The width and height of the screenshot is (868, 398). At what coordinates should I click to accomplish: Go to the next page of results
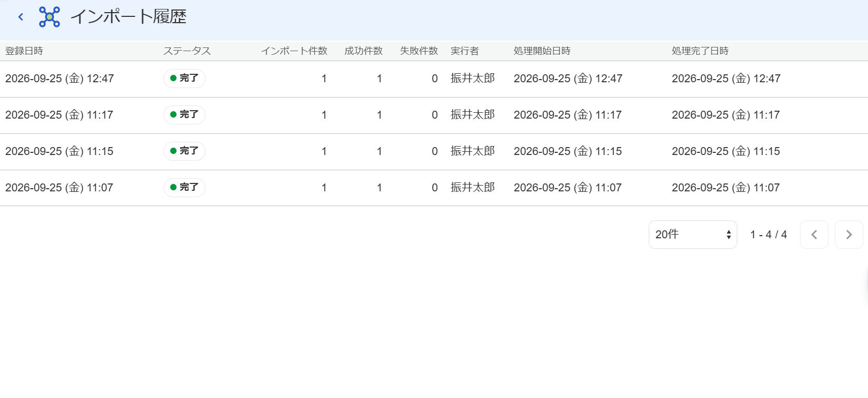(x=849, y=235)
